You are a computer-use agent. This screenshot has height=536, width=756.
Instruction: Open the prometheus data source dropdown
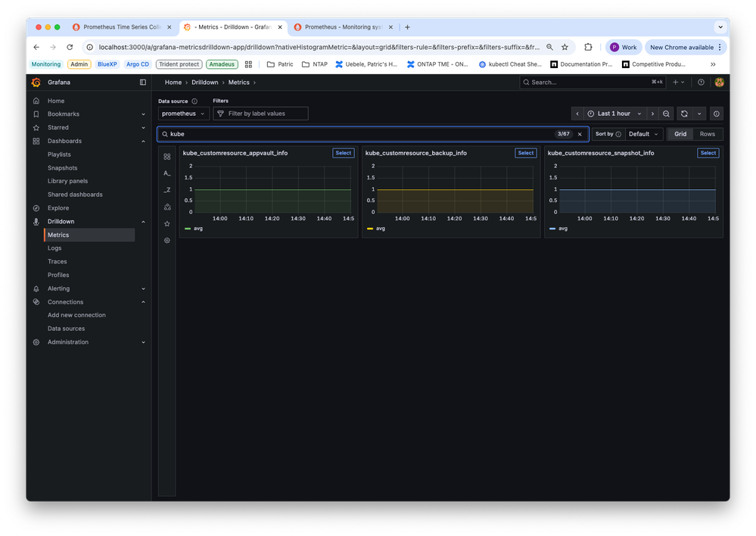tap(184, 114)
